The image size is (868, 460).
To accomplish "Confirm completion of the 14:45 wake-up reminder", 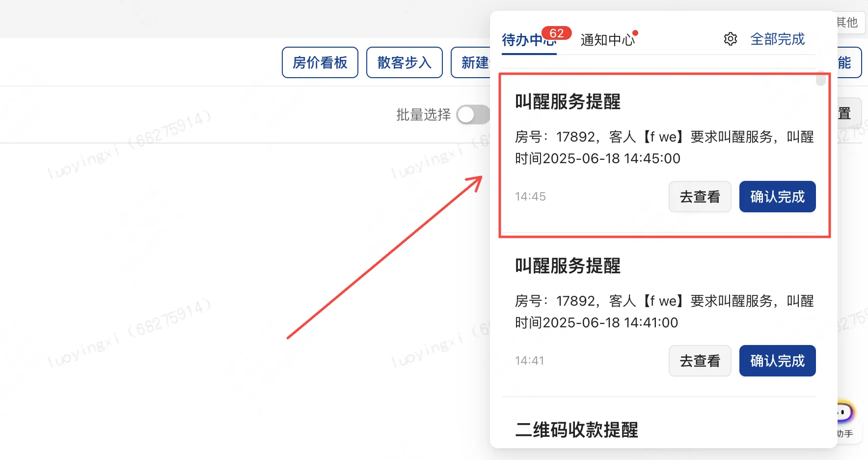I will pos(778,197).
